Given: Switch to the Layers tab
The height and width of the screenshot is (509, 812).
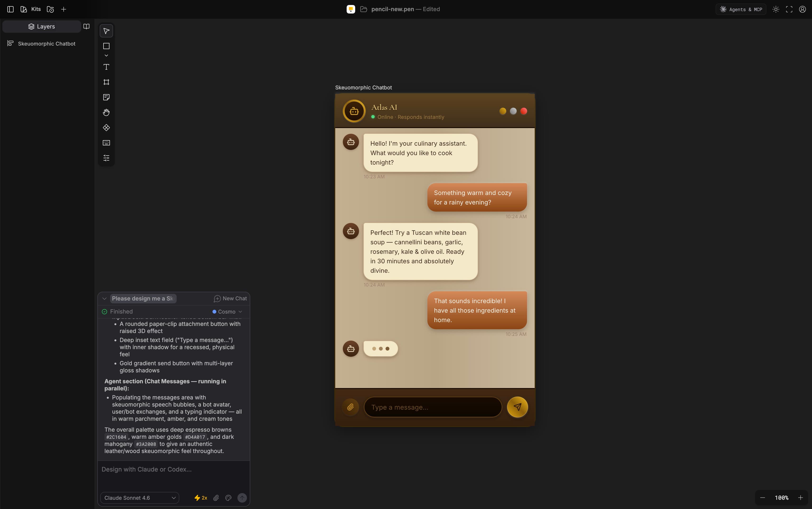Looking at the screenshot, I should pyautogui.click(x=42, y=26).
